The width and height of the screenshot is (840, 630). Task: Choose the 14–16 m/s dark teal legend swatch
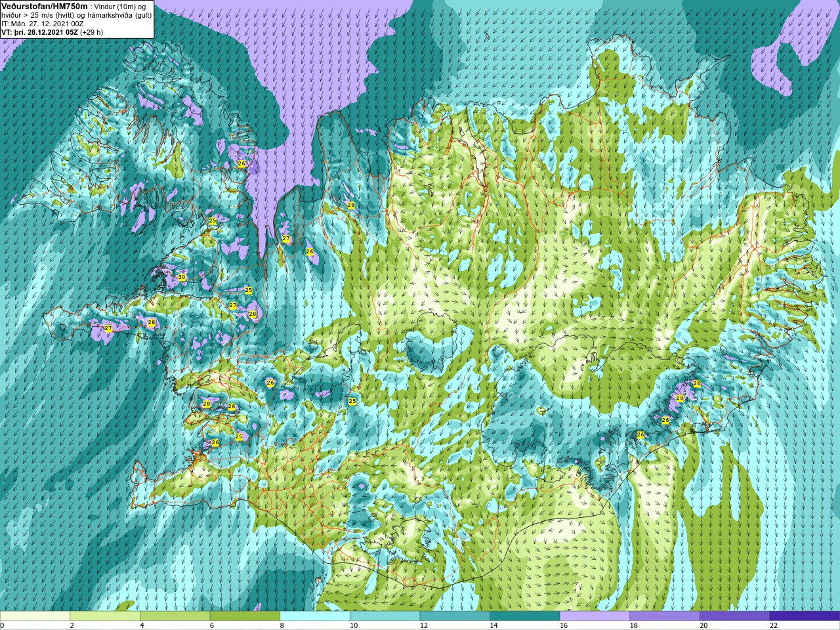[x=525, y=616]
